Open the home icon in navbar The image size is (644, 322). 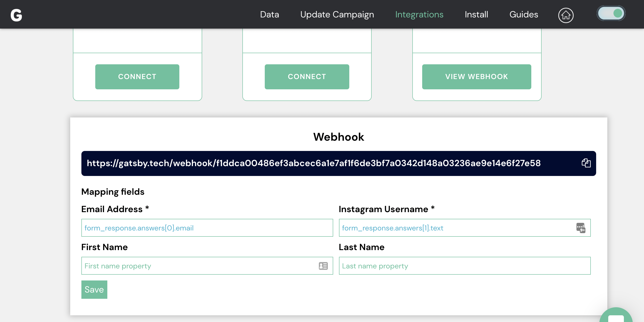pyautogui.click(x=566, y=15)
